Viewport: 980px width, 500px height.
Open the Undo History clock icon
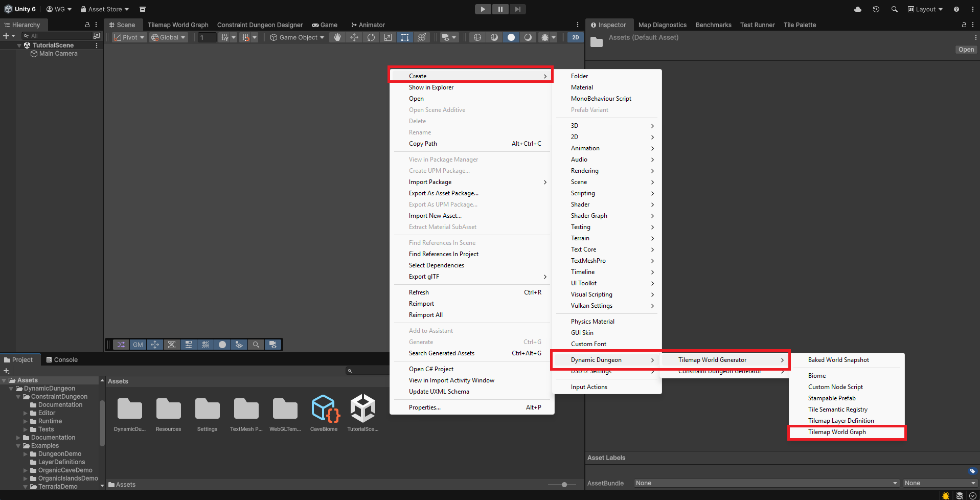(876, 9)
